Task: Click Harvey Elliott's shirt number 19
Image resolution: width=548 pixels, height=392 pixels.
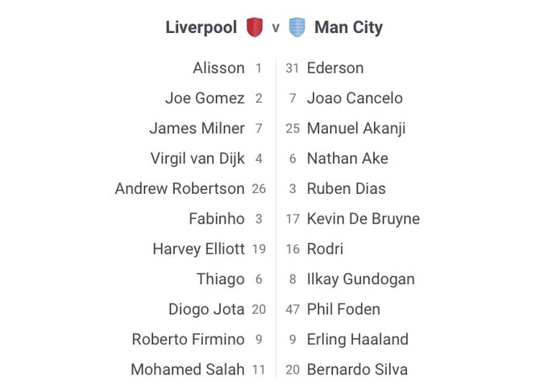Action: click(x=259, y=249)
